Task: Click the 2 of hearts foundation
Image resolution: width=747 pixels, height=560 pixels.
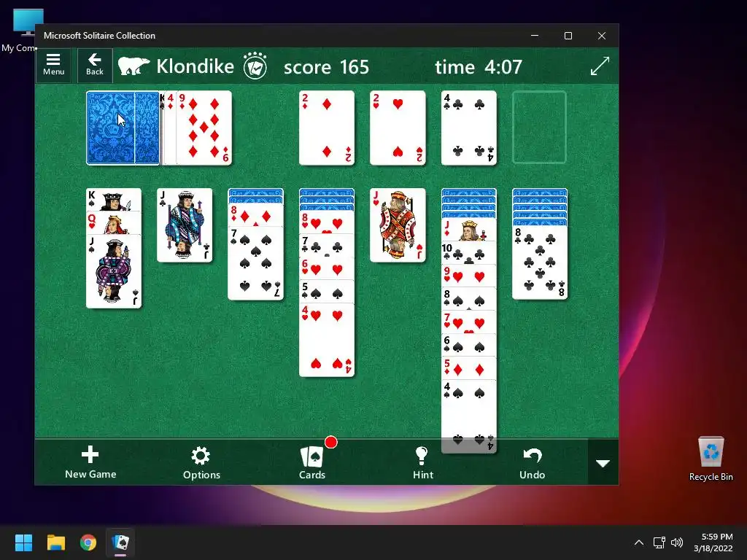Action: pyautogui.click(x=398, y=128)
